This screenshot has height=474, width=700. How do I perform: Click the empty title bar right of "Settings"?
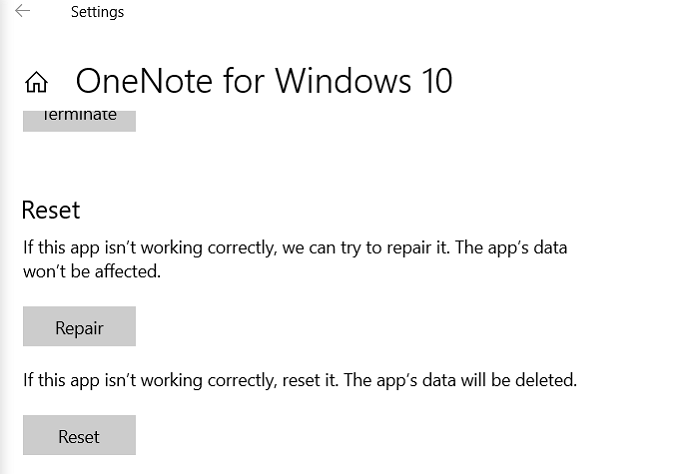tap(400, 13)
